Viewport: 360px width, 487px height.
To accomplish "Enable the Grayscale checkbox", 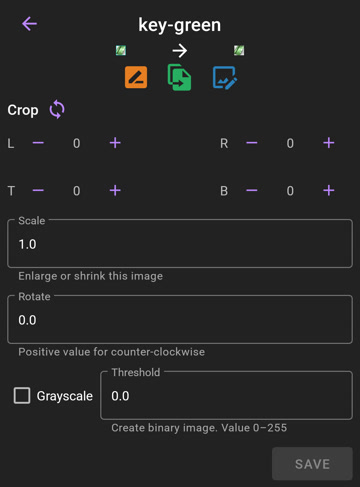I will (x=22, y=396).
